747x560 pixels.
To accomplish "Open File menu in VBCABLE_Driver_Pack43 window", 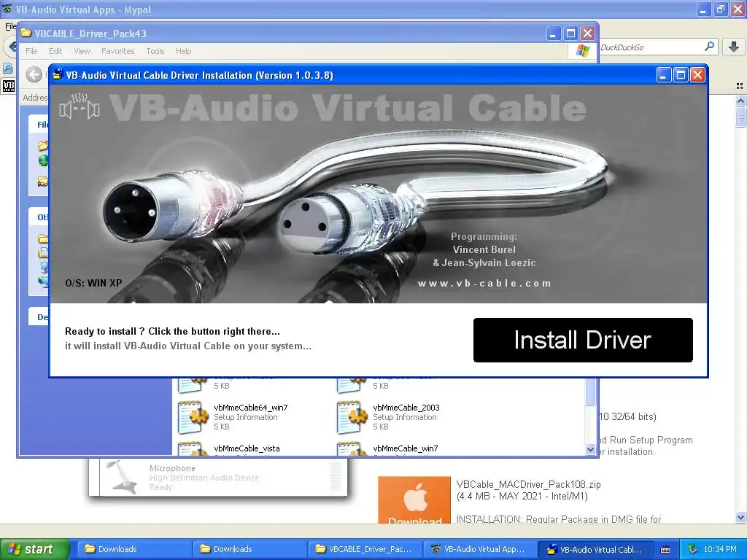I will pyautogui.click(x=31, y=51).
